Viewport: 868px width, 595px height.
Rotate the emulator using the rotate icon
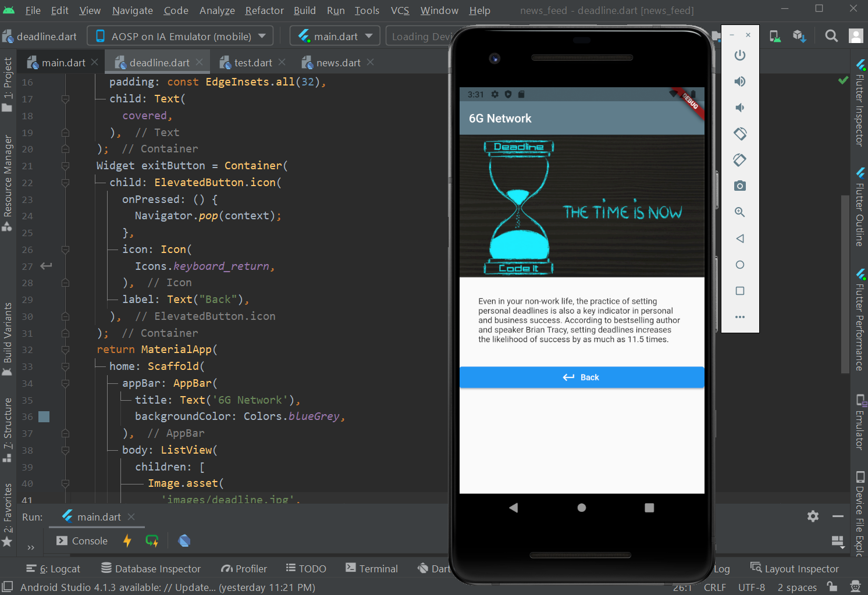click(739, 133)
